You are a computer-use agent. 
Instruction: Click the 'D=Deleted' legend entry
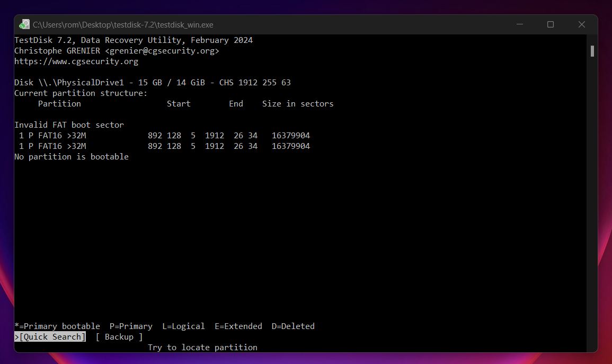pos(293,326)
